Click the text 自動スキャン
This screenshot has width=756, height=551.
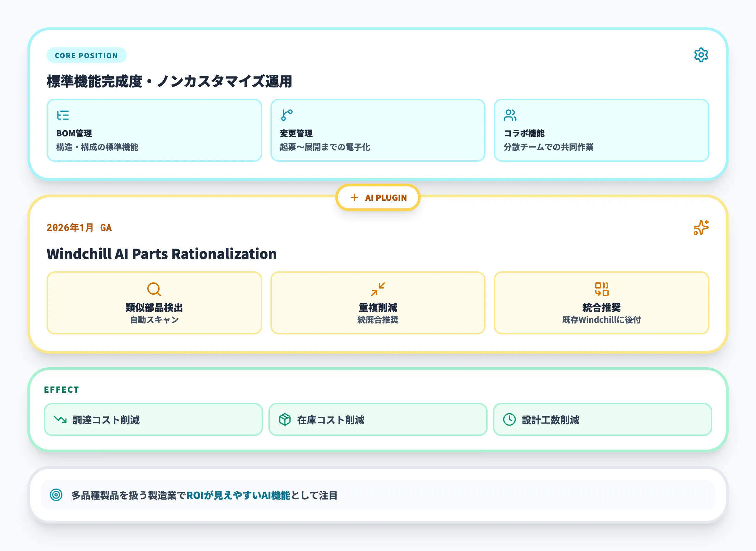pyautogui.click(x=154, y=320)
